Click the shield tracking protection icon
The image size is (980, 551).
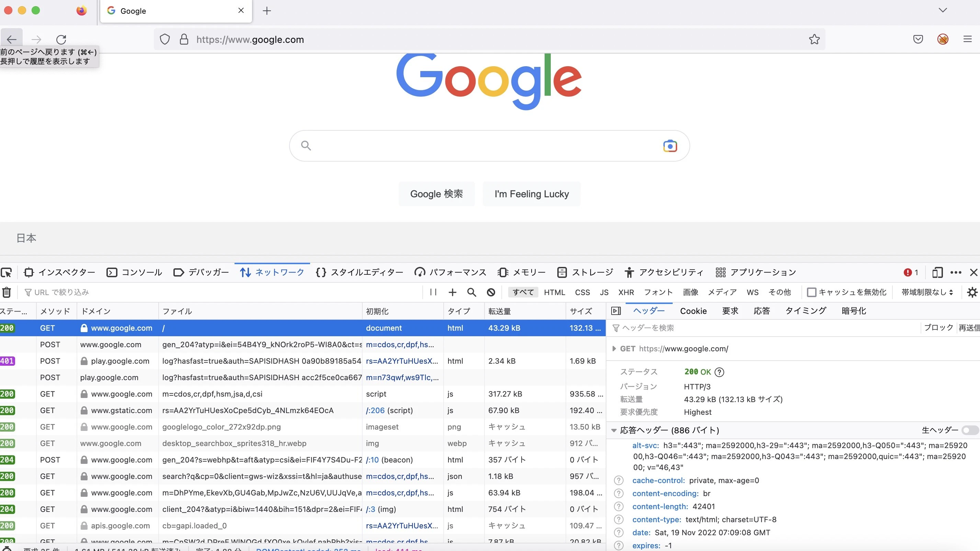coord(165,39)
